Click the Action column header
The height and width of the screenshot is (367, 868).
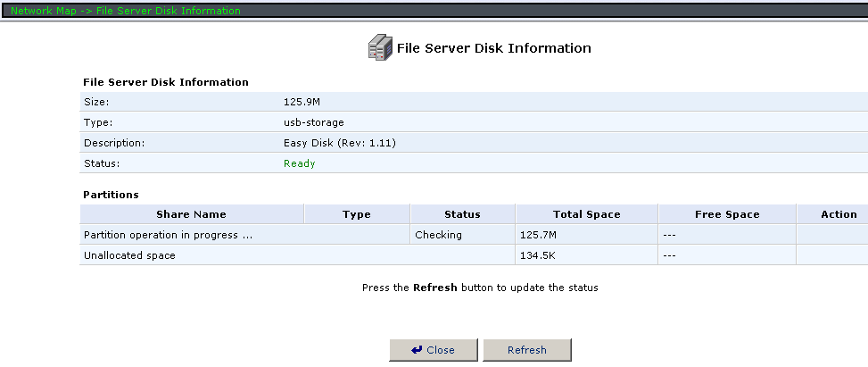839,214
